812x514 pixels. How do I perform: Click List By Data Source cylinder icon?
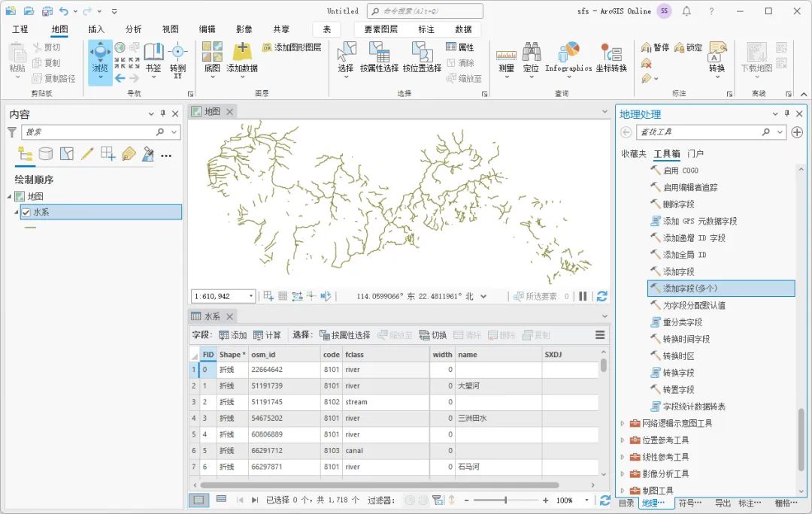tap(46, 154)
